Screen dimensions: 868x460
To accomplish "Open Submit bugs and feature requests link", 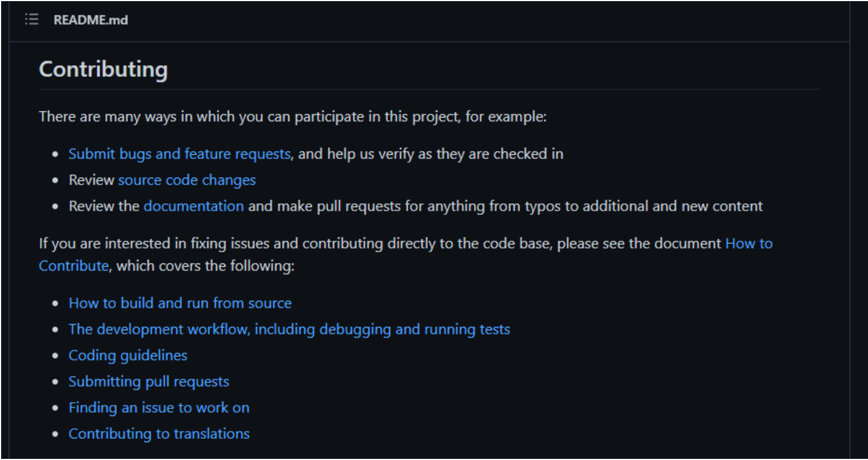I will [179, 154].
